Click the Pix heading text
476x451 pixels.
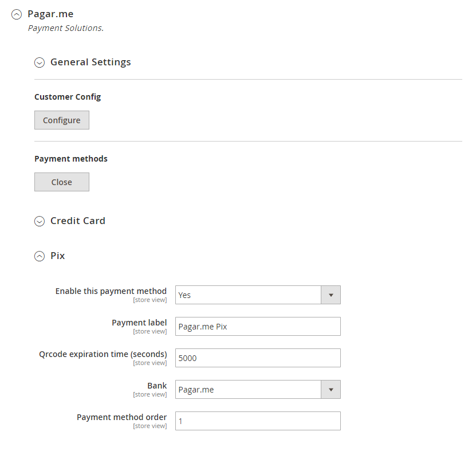tap(58, 256)
